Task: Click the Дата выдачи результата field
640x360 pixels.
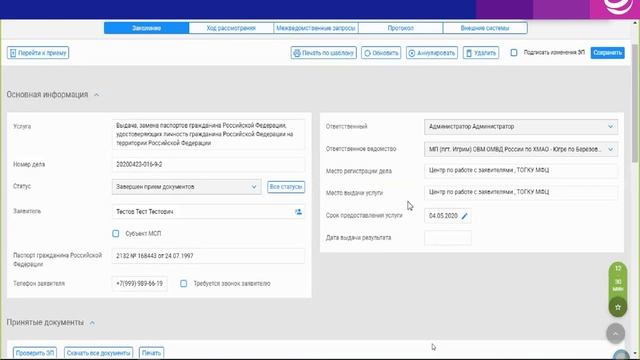Action: [x=448, y=238]
